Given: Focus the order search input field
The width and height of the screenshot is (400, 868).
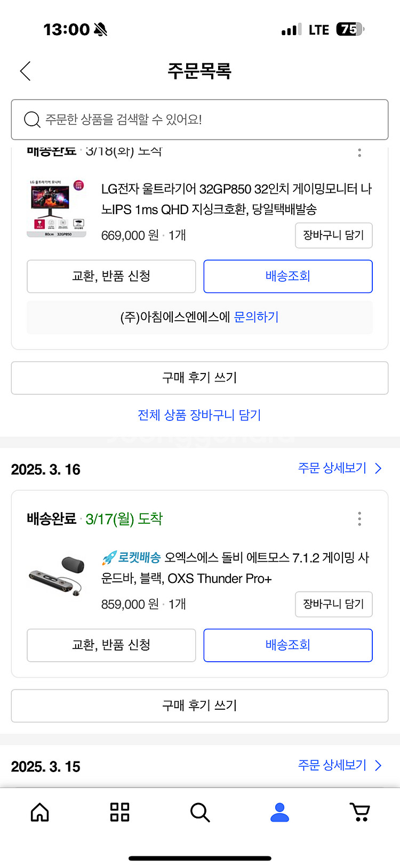Looking at the screenshot, I should coord(199,119).
